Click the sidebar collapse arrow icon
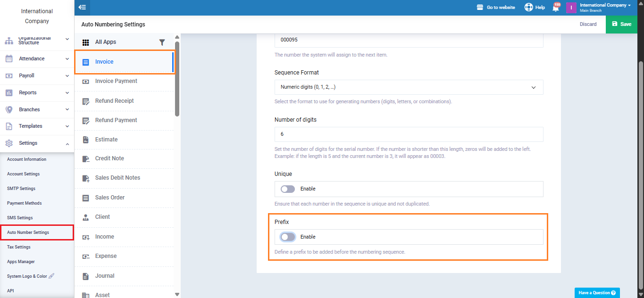The image size is (644, 298). (x=82, y=8)
